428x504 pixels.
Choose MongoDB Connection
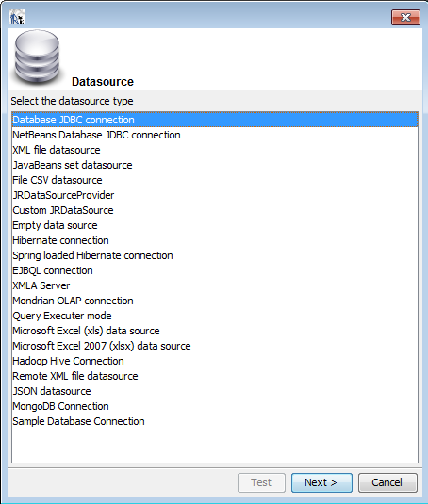[215, 406]
